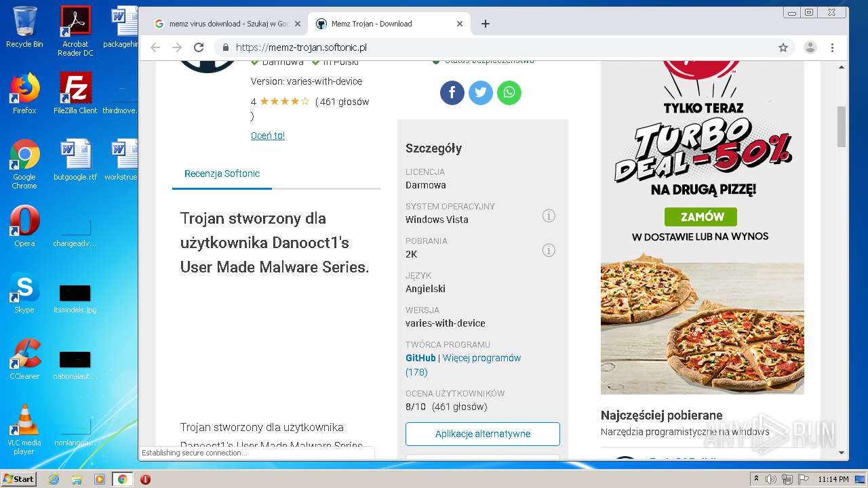Click info icon next to Pobrania 2K
Viewport: 868px width, 488px height.
pyautogui.click(x=549, y=250)
